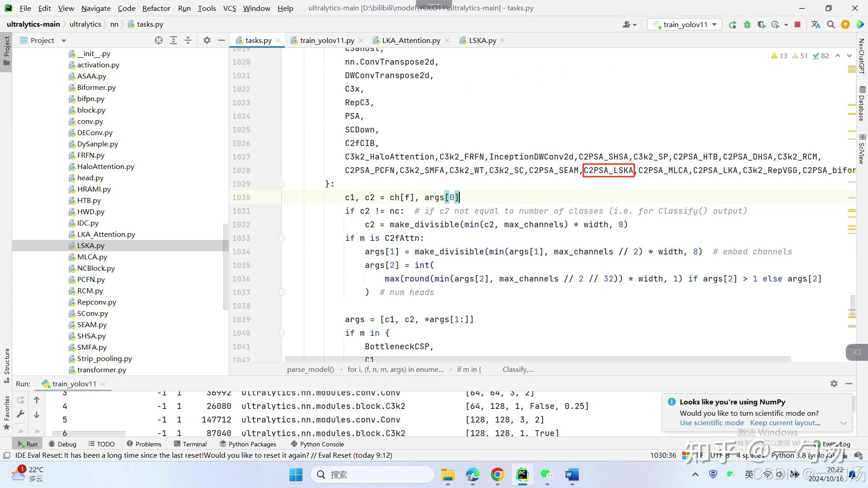Toggle the Terminal tool window
The width and height of the screenshot is (868, 488).
pyautogui.click(x=190, y=444)
